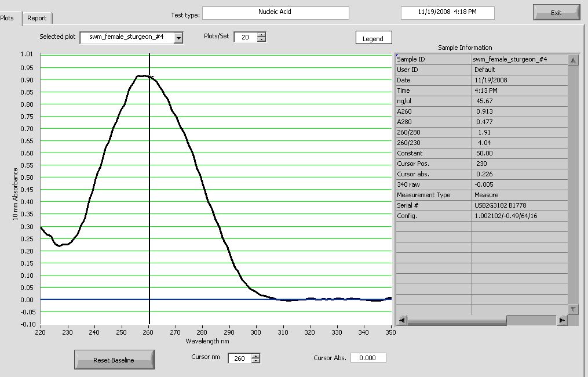Image resolution: width=588 pixels, height=377 pixels.
Task: Click the swm_female_sturgeon_#4 selected plot field
Action: pyautogui.click(x=127, y=37)
